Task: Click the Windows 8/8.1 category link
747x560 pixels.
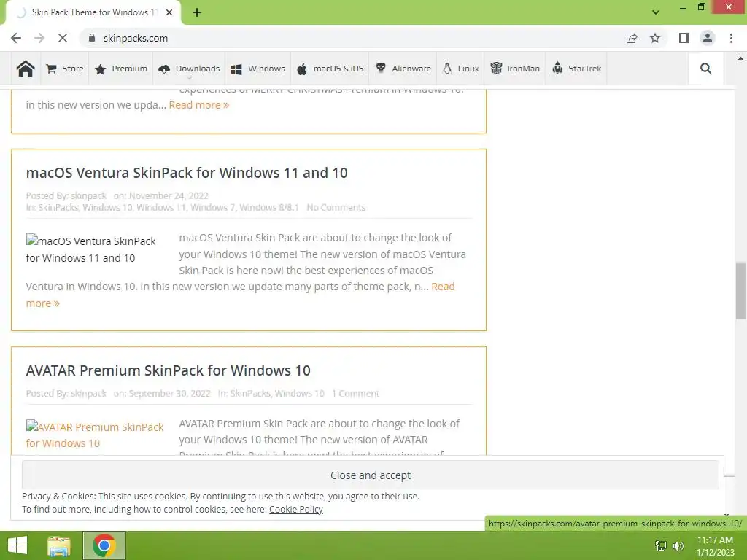Action: (x=269, y=208)
